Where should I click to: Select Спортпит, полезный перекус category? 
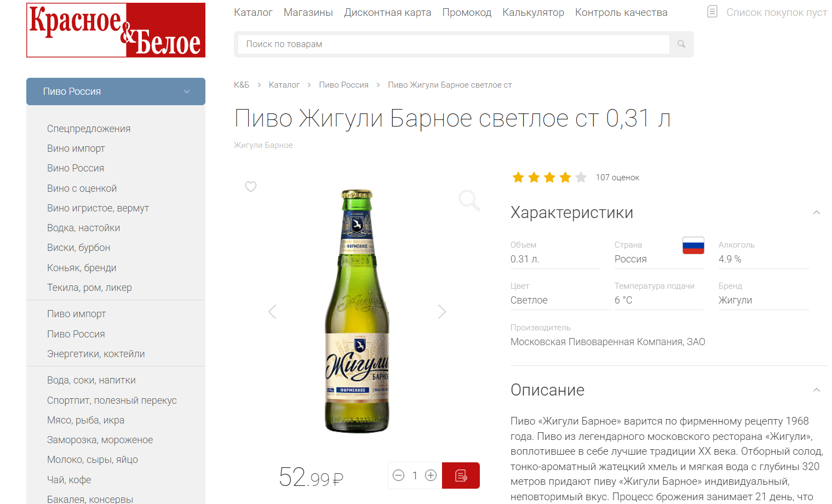click(112, 400)
